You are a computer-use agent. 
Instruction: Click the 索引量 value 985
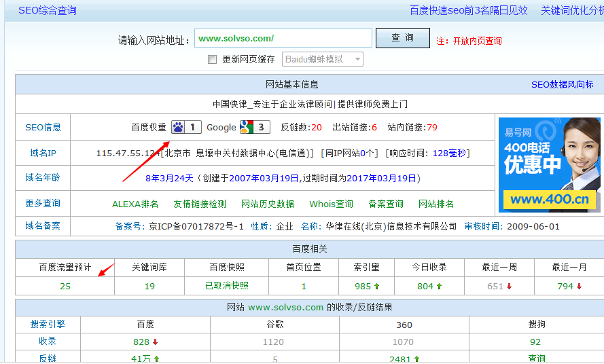point(363,287)
